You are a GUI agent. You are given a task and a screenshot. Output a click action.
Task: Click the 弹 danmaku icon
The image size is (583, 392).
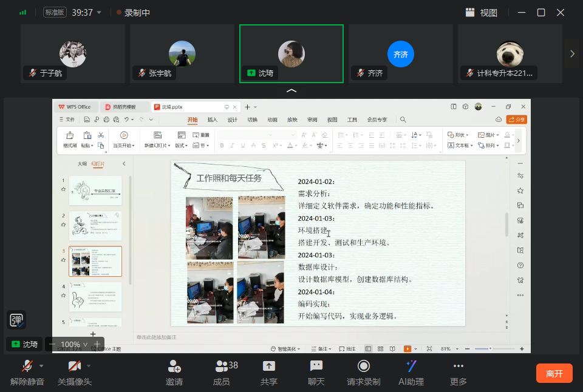(16, 320)
